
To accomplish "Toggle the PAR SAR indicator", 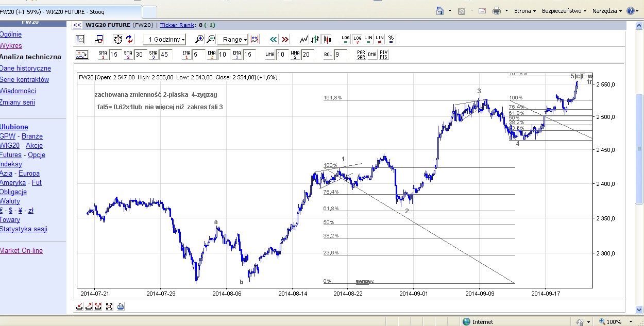I will click(361, 55).
